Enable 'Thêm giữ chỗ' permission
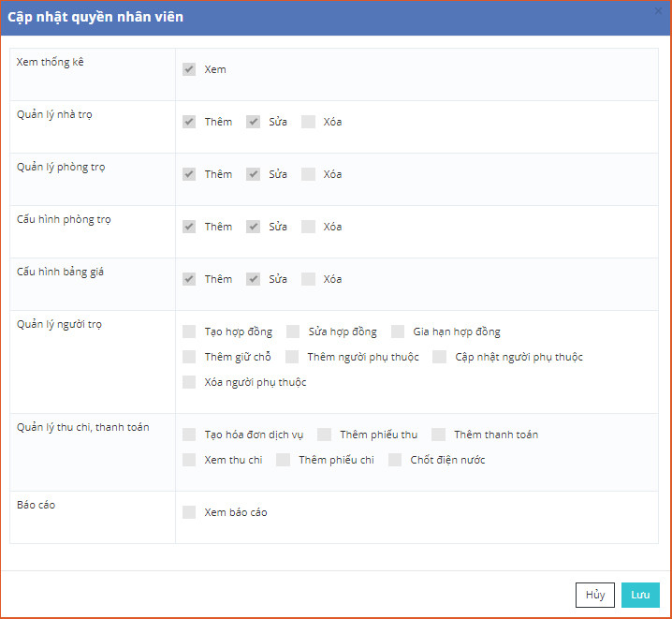The image size is (672, 619). tap(189, 357)
